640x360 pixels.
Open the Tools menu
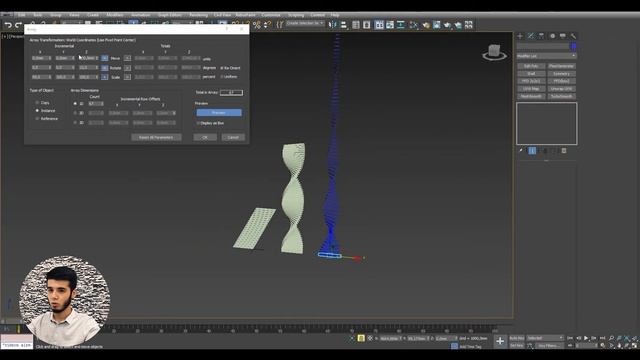[x=38, y=15]
